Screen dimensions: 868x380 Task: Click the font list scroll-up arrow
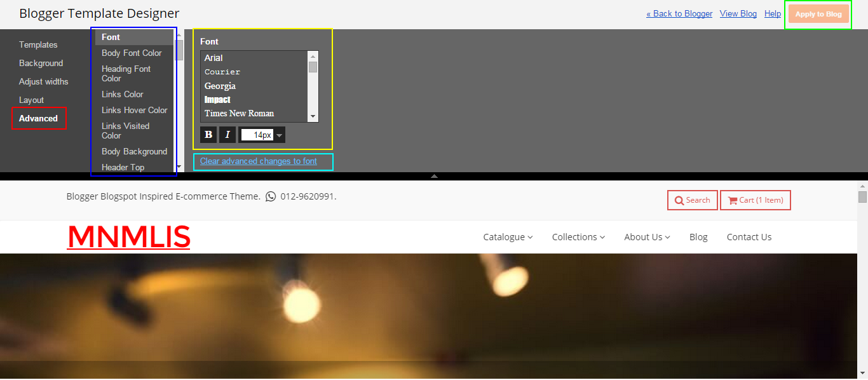point(313,55)
